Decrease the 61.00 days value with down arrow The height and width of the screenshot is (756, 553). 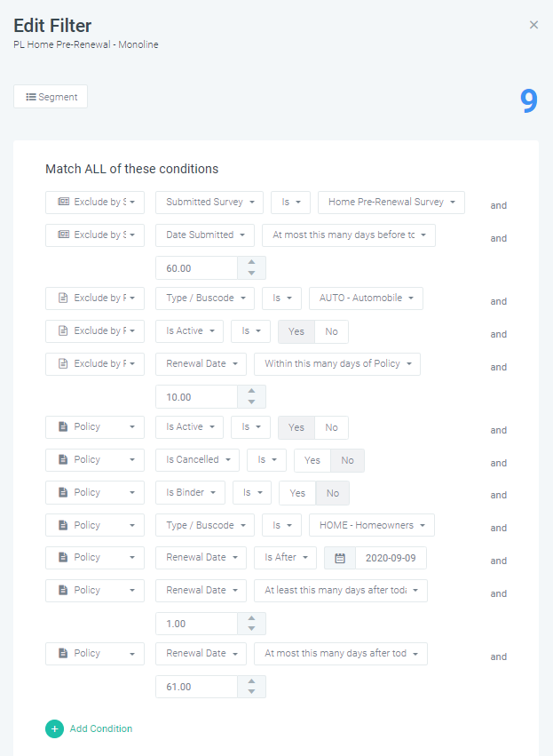pos(252,692)
